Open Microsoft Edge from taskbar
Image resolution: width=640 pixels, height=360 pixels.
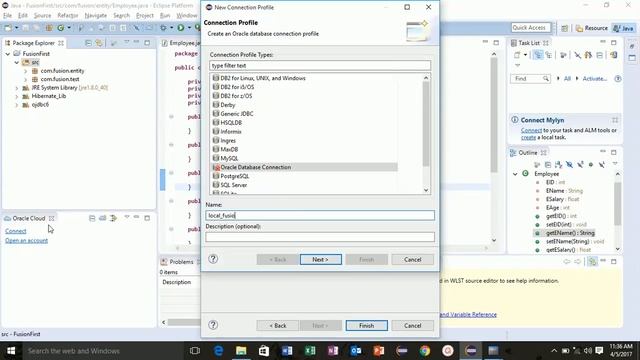coord(218,351)
